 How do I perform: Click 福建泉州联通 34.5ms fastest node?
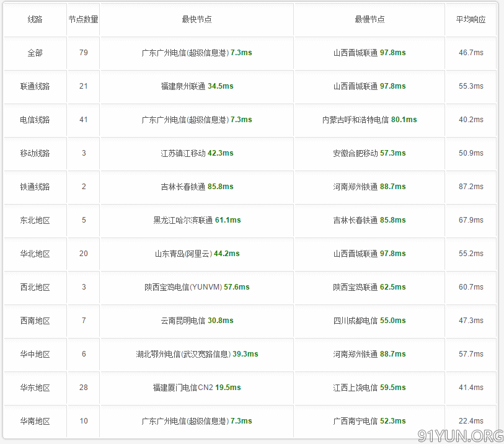tap(197, 86)
